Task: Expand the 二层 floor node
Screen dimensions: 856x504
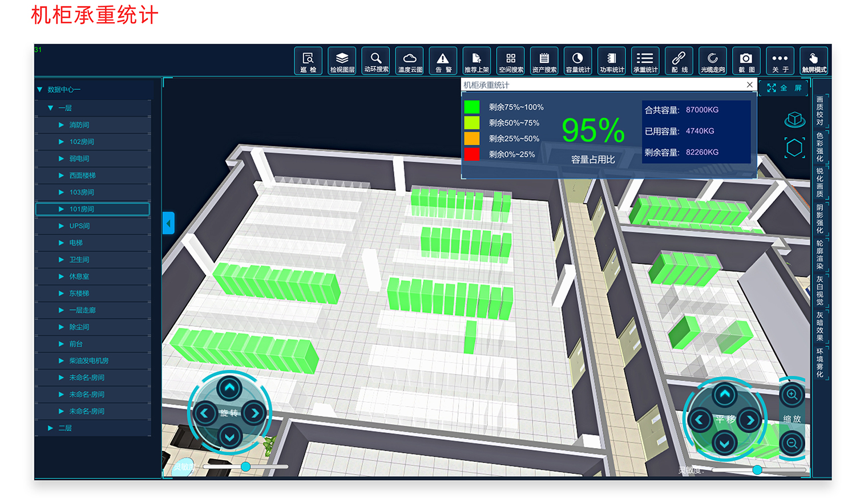Action: pyautogui.click(x=51, y=428)
